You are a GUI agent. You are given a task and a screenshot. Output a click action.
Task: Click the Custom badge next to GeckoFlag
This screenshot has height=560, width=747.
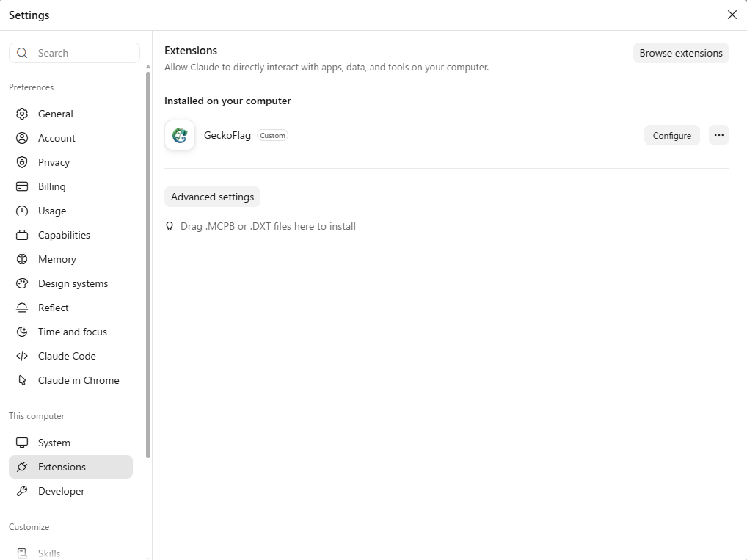pos(272,135)
